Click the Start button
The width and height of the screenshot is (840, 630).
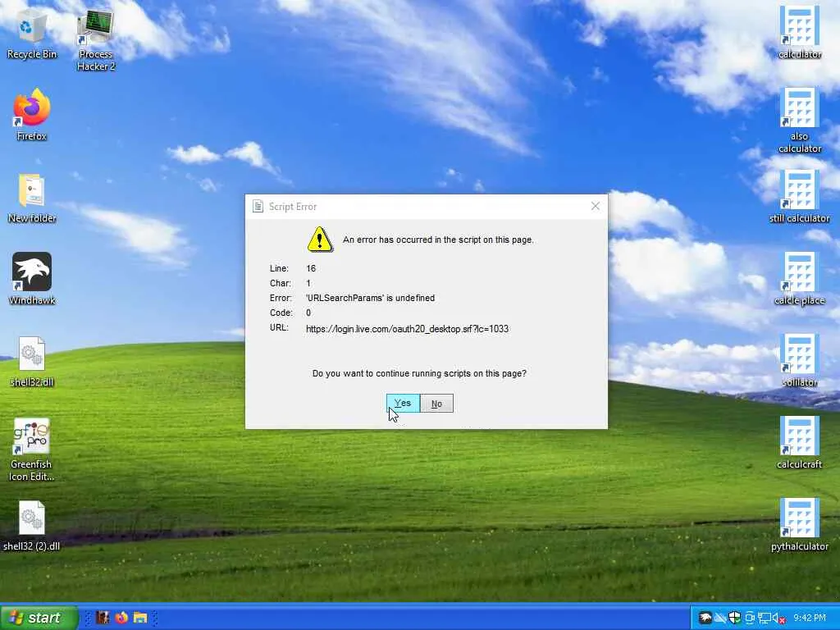point(39,618)
